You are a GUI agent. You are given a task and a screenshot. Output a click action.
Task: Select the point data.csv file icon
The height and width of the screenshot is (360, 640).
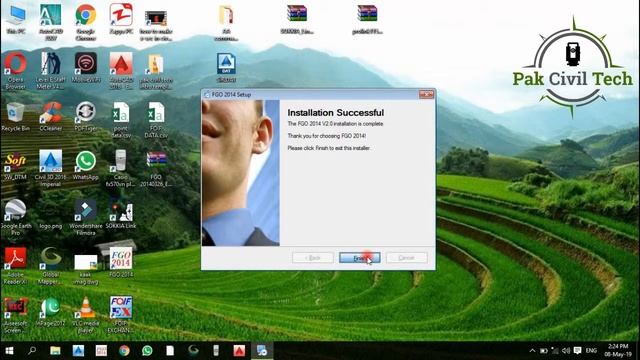[121, 120]
